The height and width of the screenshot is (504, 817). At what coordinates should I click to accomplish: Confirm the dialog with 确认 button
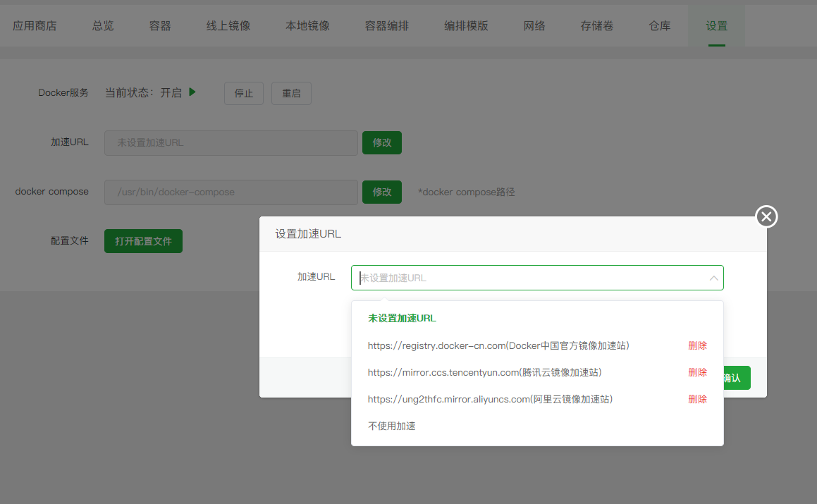736,378
